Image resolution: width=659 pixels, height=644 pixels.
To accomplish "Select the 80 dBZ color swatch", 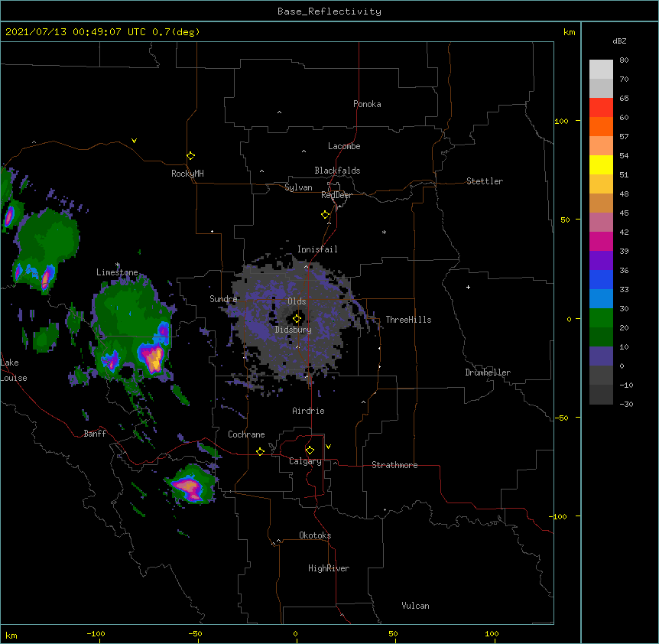I will pyautogui.click(x=601, y=69).
